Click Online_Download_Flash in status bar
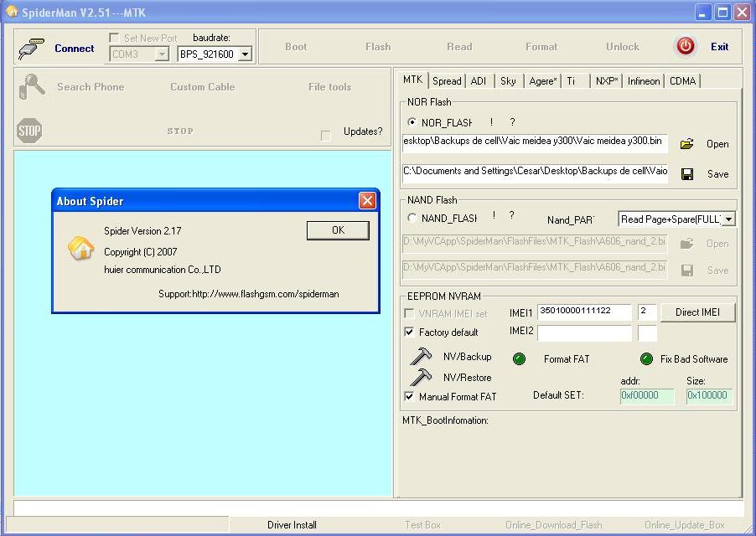 (x=553, y=525)
